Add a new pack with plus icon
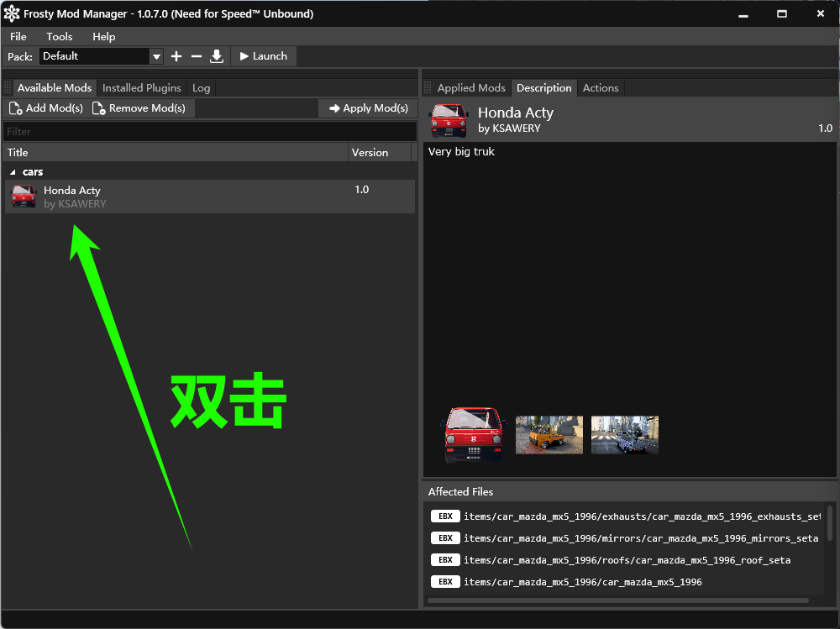This screenshot has width=840, height=629. click(x=176, y=56)
